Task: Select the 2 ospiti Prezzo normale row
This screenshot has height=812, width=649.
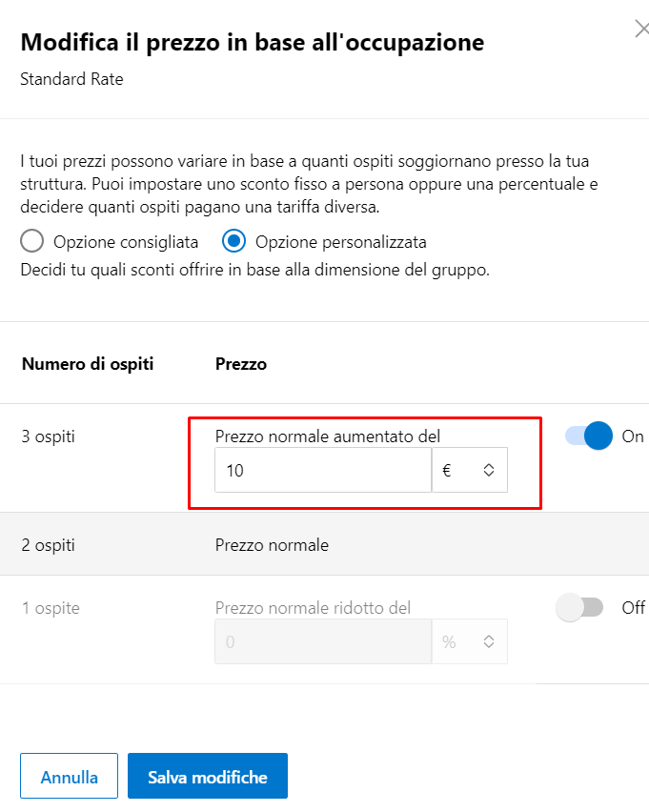Action: pos(324,544)
